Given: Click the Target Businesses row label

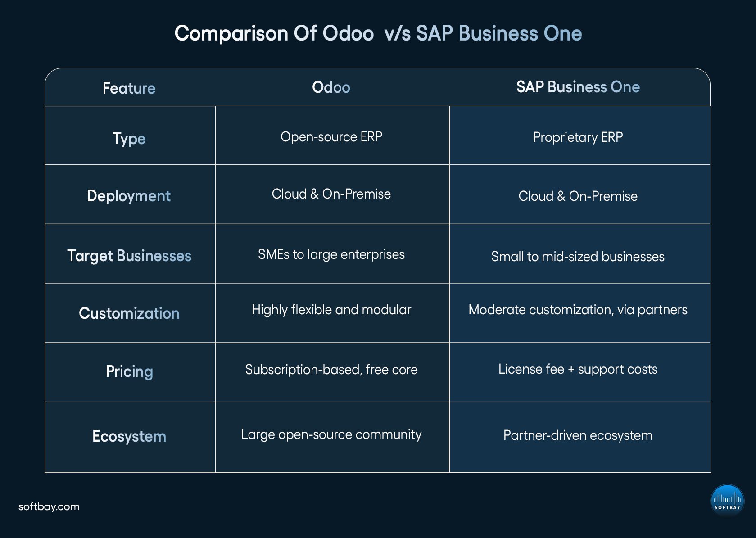Looking at the screenshot, I should click(129, 256).
